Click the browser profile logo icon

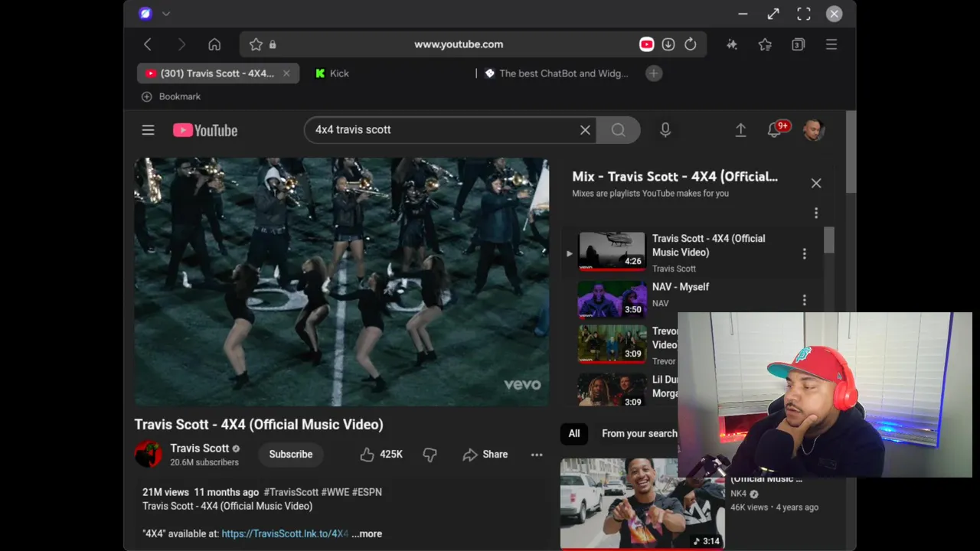tap(145, 13)
